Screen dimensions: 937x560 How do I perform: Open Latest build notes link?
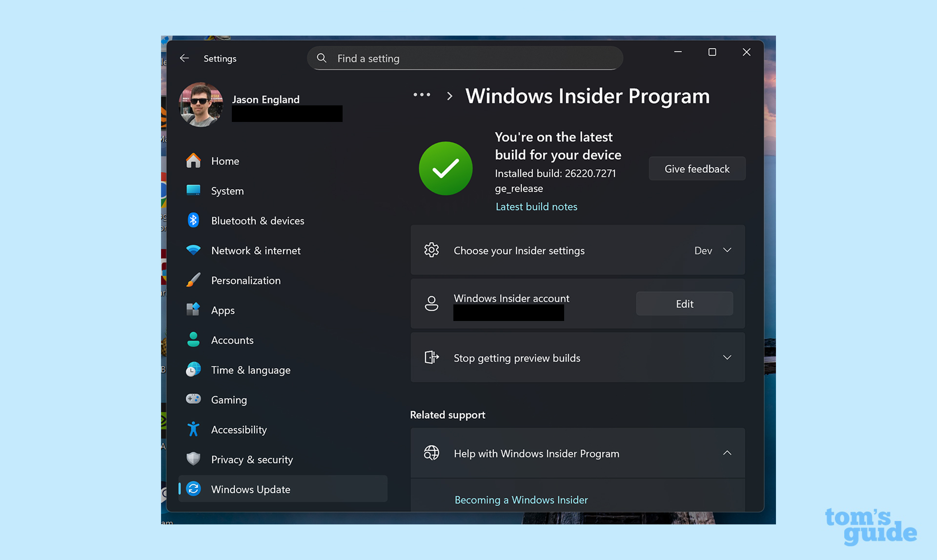tap(536, 206)
